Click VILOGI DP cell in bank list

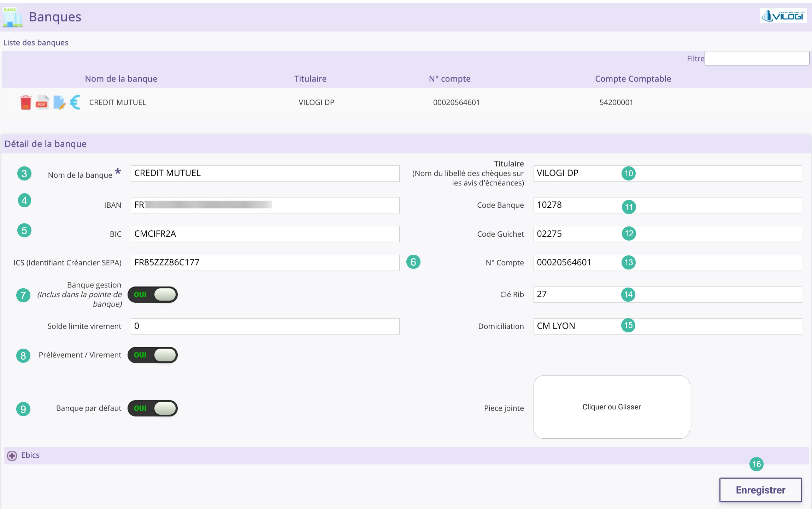point(316,102)
